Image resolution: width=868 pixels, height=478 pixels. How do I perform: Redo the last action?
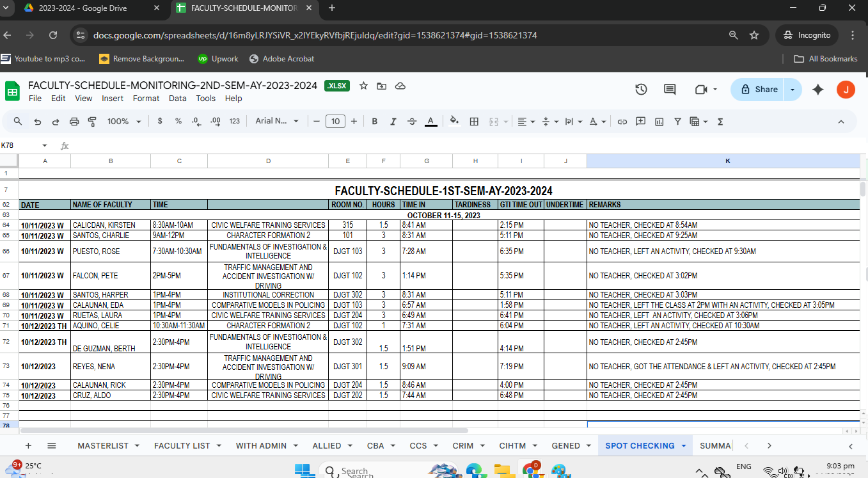tap(56, 122)
